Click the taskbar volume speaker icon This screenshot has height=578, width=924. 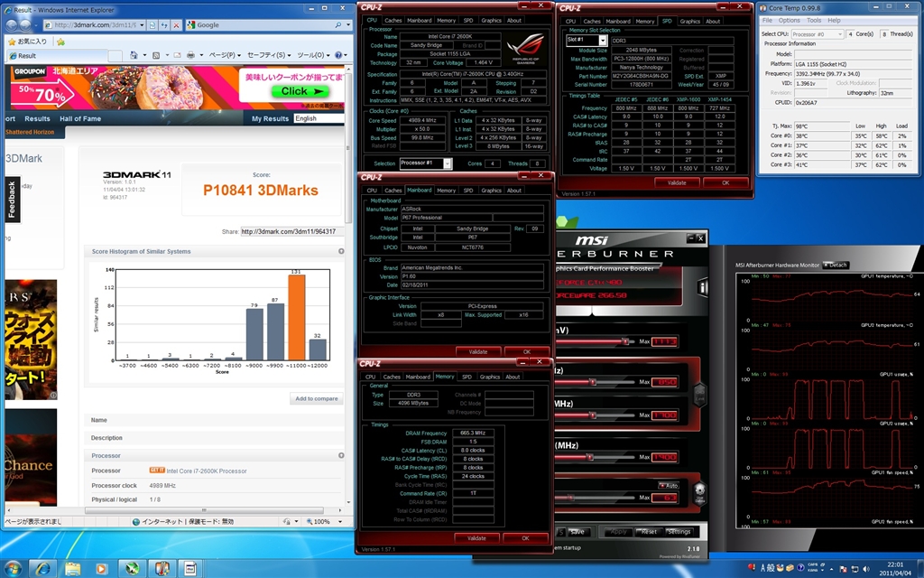point(865,569)
